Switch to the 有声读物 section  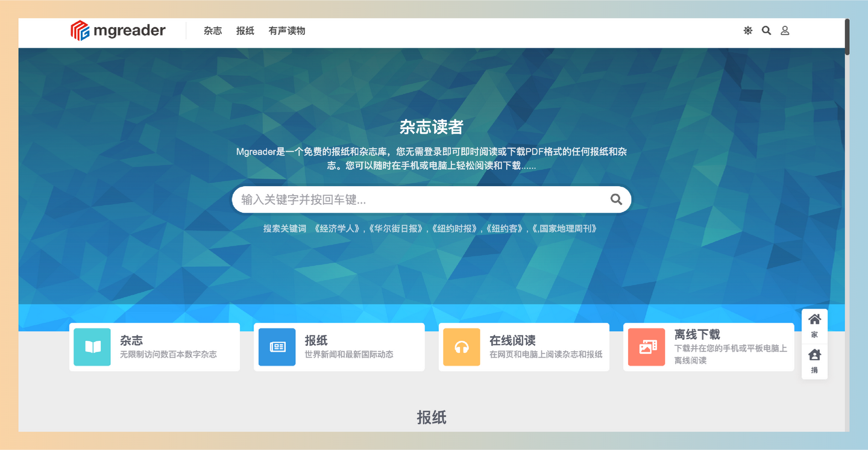click(x=286, y=31)
